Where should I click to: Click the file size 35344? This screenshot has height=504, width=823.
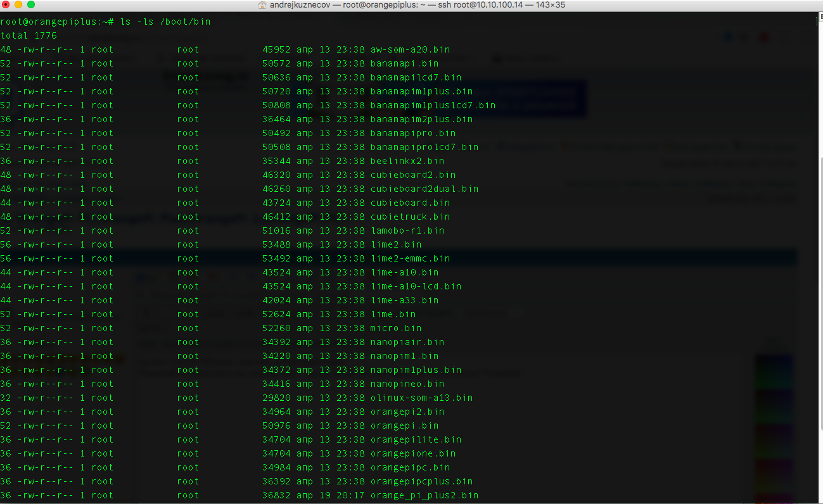click(x=276, y=161)
